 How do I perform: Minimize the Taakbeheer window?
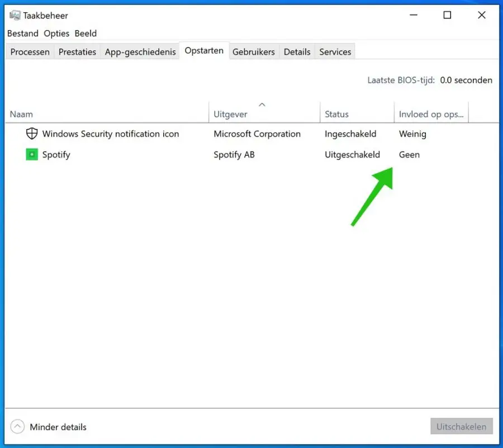pyautogui.click(x=414, y=15)
